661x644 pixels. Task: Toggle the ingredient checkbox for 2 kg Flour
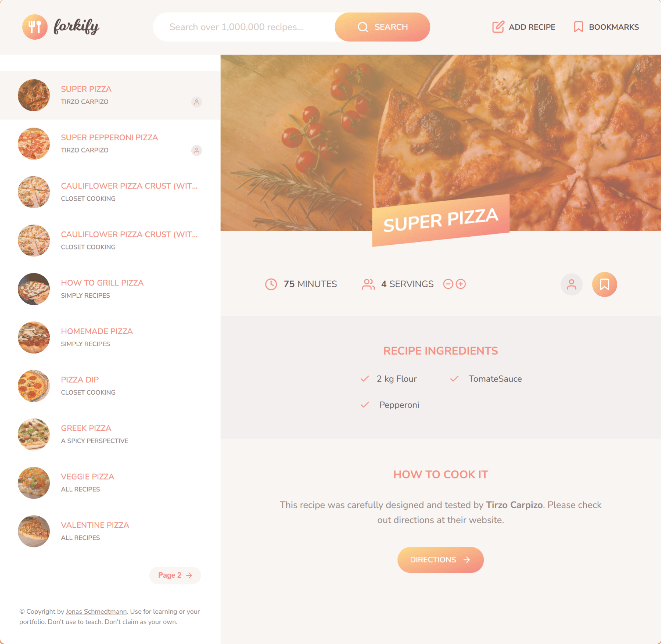click(x=365, y=378)
